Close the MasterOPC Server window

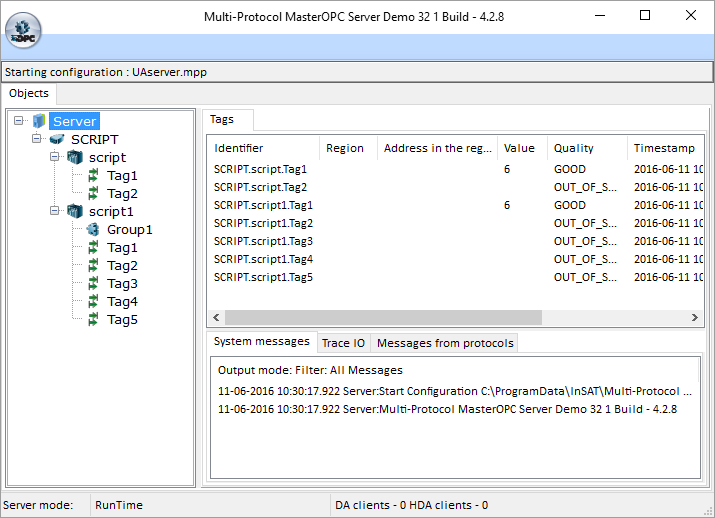691,16
